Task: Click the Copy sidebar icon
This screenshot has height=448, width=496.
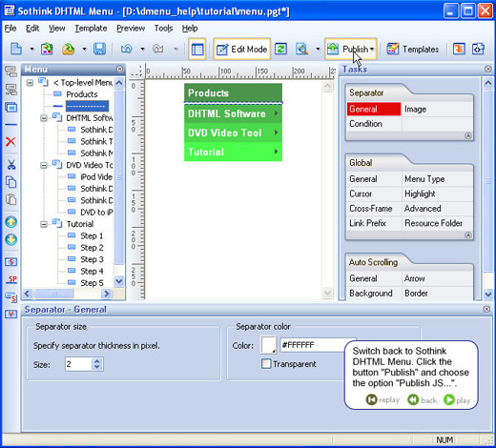Action: coord(11,182)
